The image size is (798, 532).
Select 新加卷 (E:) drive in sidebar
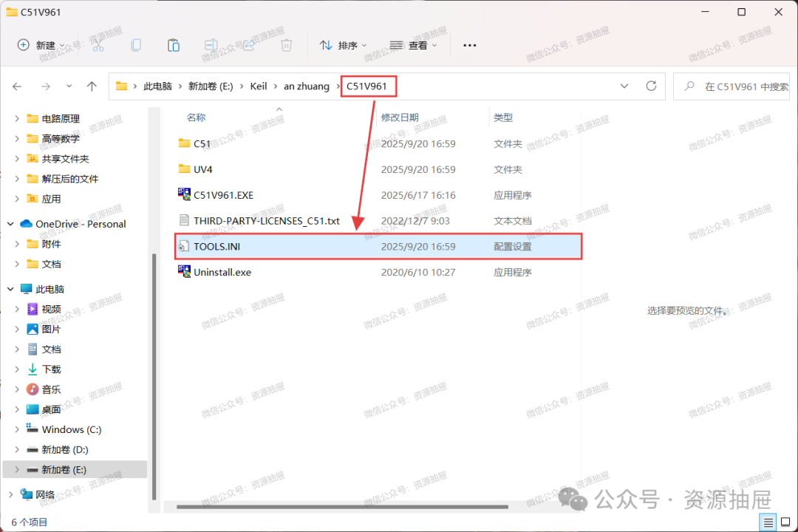75,469
